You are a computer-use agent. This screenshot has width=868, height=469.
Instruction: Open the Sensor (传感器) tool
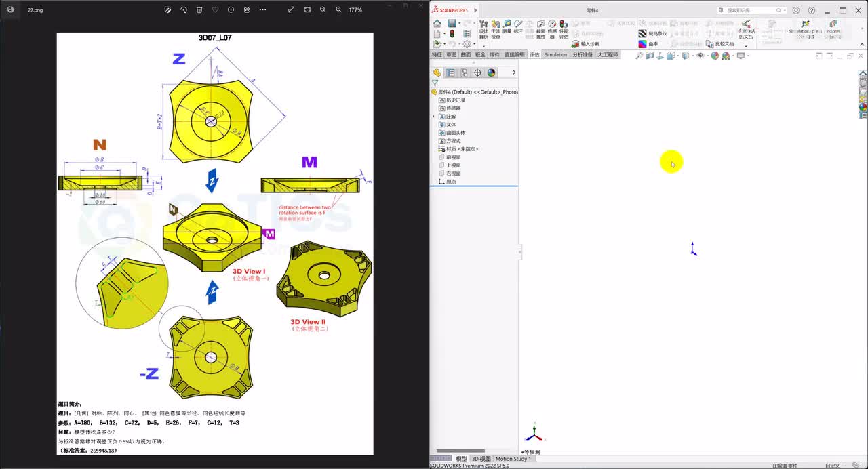click(x=552, y=29)
